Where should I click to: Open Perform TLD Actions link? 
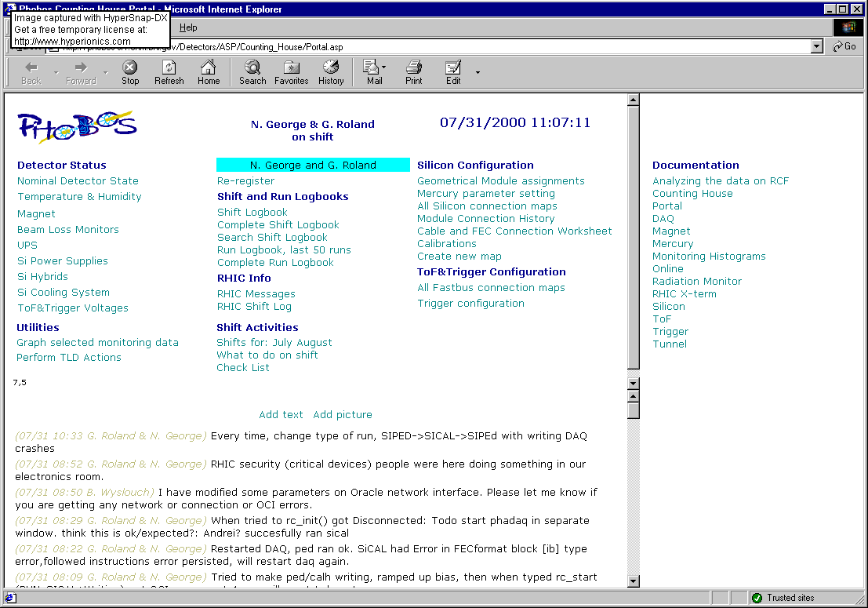69,358
